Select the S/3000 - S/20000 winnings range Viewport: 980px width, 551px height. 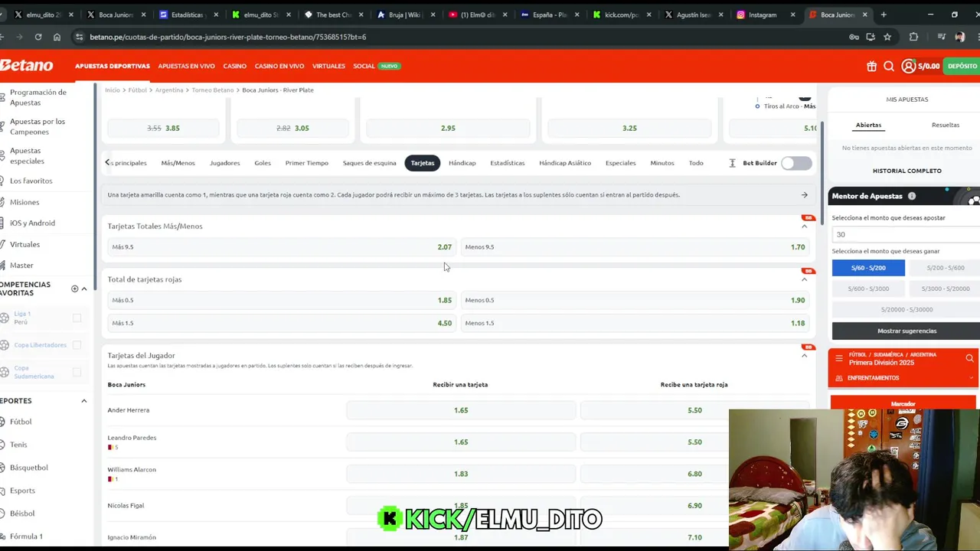pyautogui.click(x=945, y=289)
